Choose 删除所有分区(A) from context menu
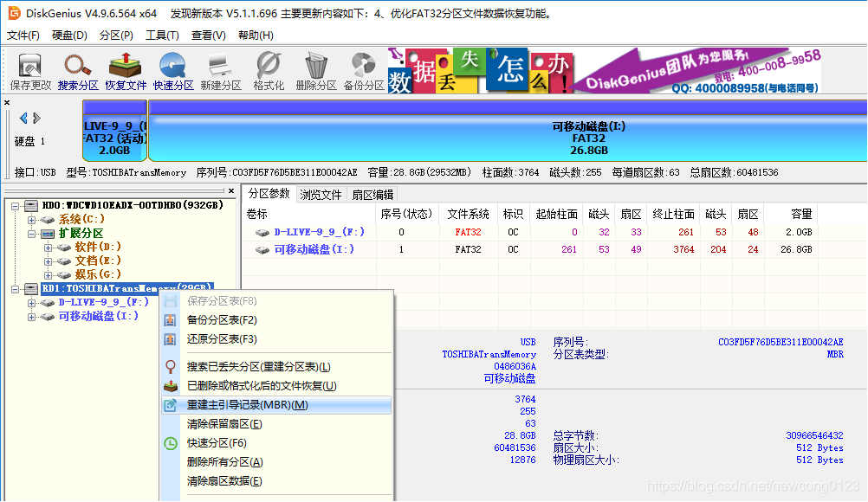Viewport: 868px width, 502px height. [x=277, y=462]
